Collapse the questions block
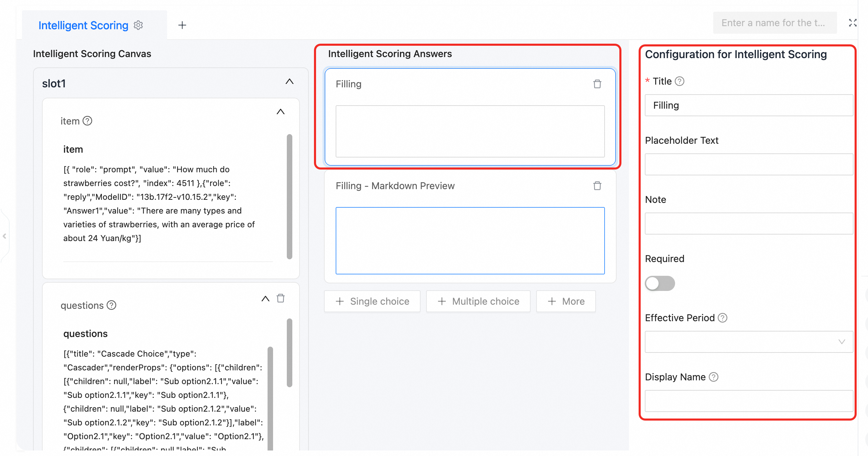Viewport: 868px width, 456px height. (265, 298)
